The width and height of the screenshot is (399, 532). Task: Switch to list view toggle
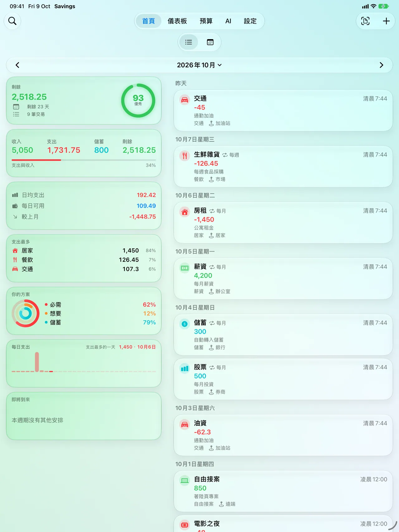189,42
